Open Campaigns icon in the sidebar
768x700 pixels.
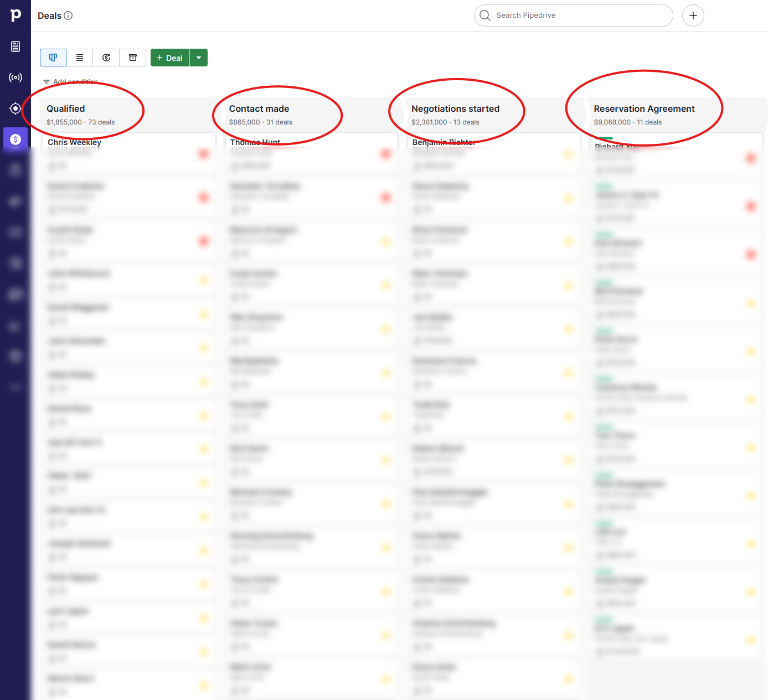[15, 77]
